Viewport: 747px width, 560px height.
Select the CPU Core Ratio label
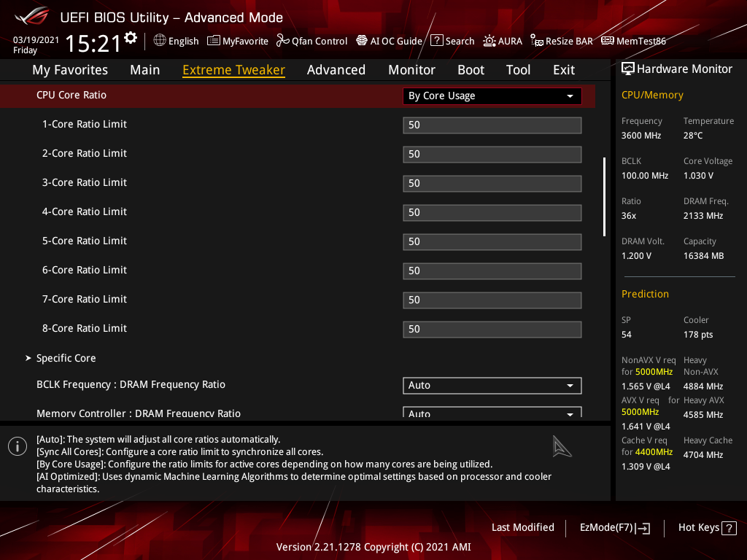71,96
